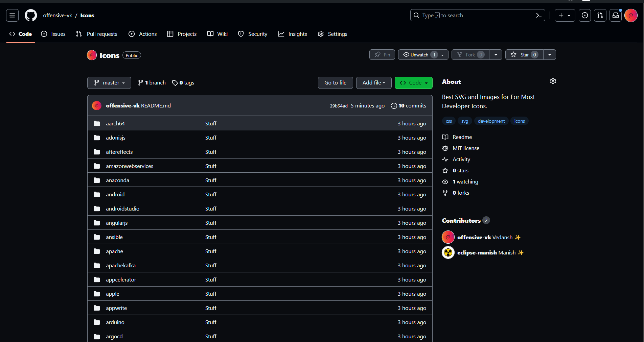Screen dimensions: 644x342
Task: Open the amazonwebservices folder
Action: click(130, 166)
